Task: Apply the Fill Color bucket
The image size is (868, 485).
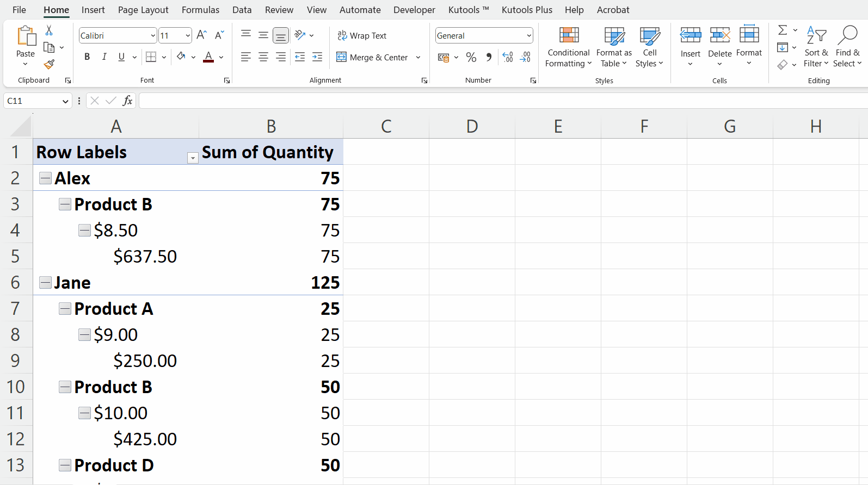Action: [181, 57]
